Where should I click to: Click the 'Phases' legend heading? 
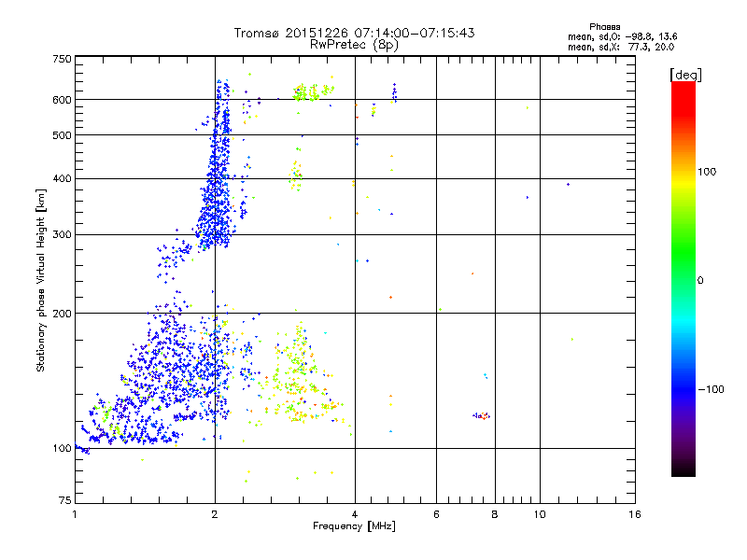(604, 27)
